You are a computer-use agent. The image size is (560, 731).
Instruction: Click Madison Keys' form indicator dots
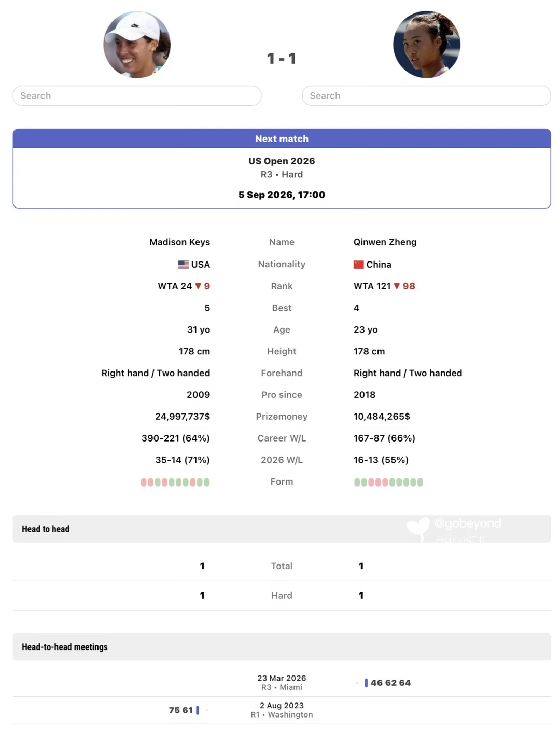[175, 482]
